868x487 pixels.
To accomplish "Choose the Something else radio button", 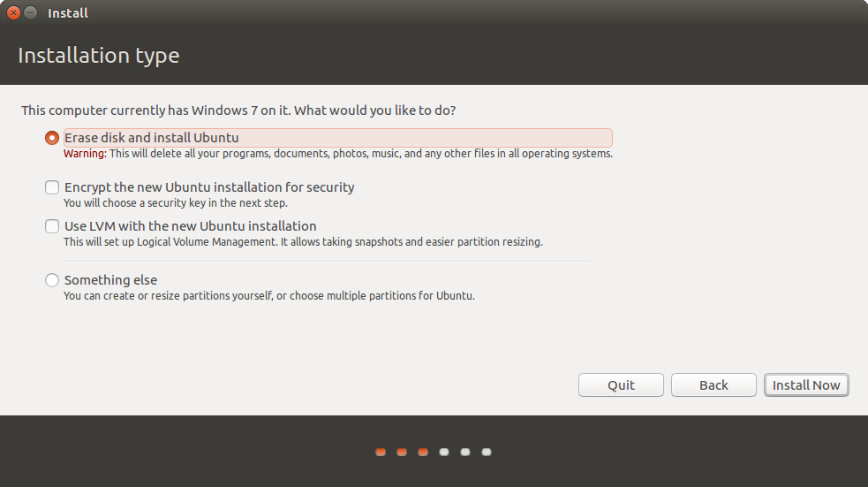I will tap(52, 280).
